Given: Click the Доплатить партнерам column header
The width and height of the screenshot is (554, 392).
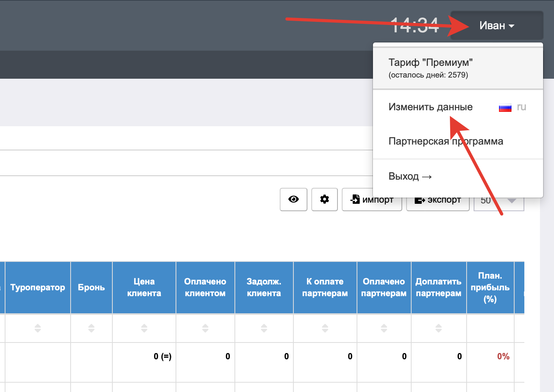Looking at the screenshot, I should tap(439, 288).
